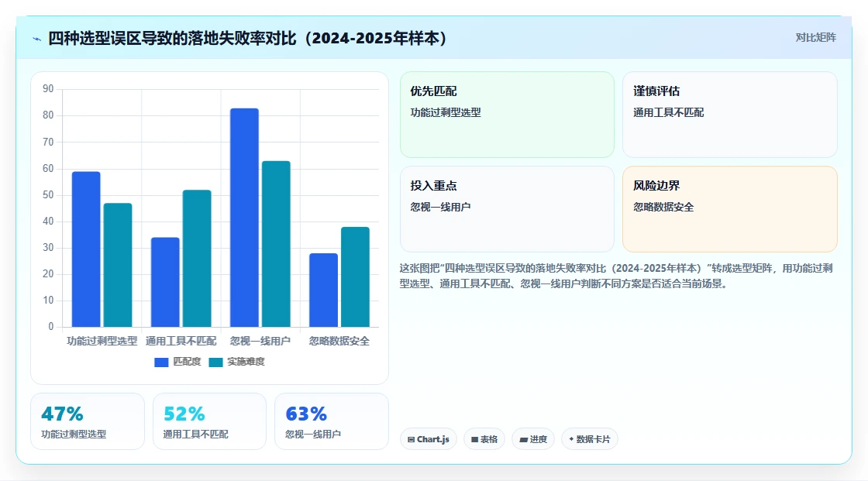Click blue 匹配度 bar for 忽略数据安全

[x=324, y=290]
